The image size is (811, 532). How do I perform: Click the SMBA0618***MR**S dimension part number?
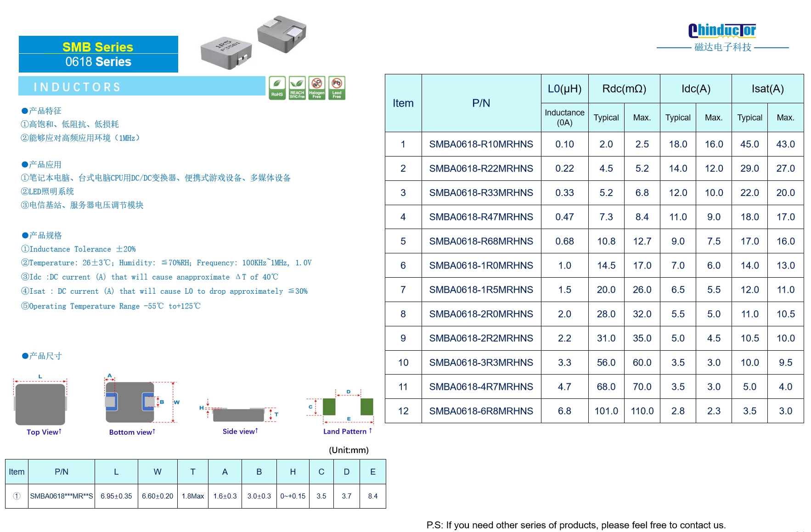[62, 496]
